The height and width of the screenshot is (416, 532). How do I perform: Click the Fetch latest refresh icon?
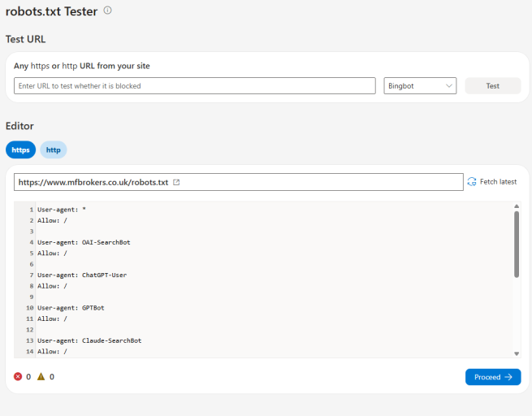[472, 182]
